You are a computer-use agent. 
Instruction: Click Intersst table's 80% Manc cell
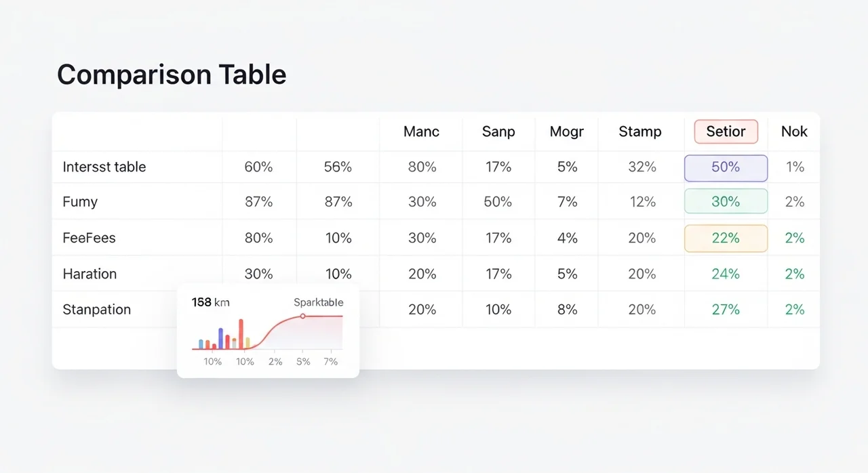[422, 167]
